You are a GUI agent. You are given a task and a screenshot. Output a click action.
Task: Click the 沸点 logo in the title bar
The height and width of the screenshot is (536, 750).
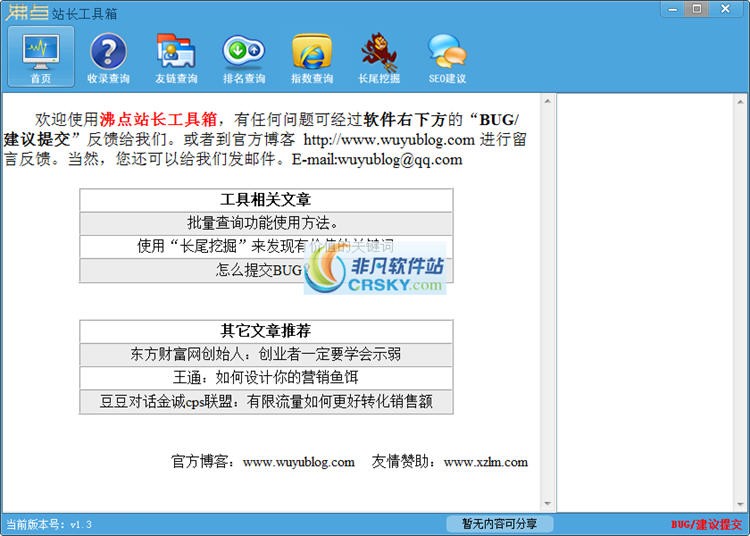pos(27,12)
